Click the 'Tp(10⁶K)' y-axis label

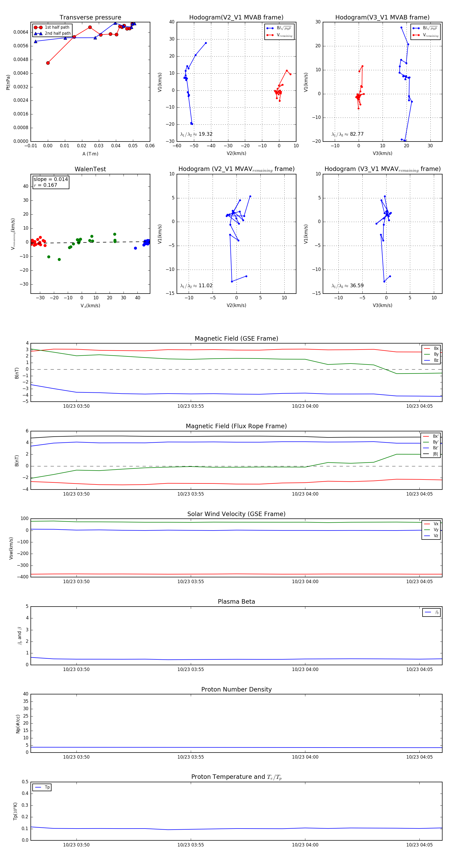[x=15, y=811]
